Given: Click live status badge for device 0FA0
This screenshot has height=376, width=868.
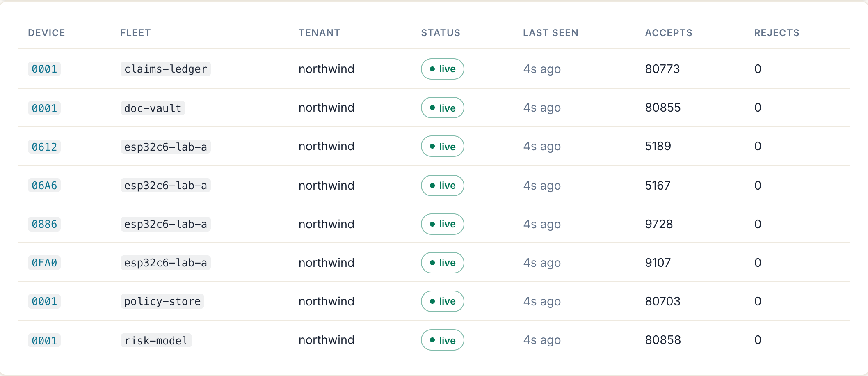Looking at the screenshot, I should tap(442, 263).
